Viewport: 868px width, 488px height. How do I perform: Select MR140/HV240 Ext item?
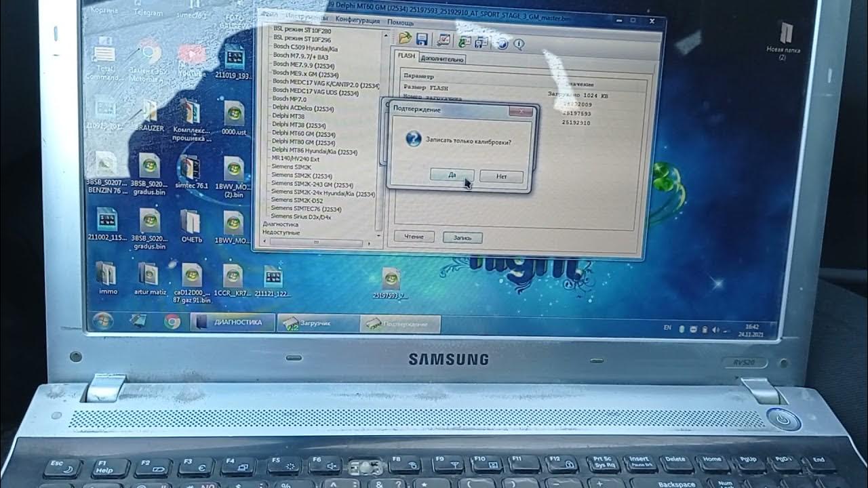294,159
